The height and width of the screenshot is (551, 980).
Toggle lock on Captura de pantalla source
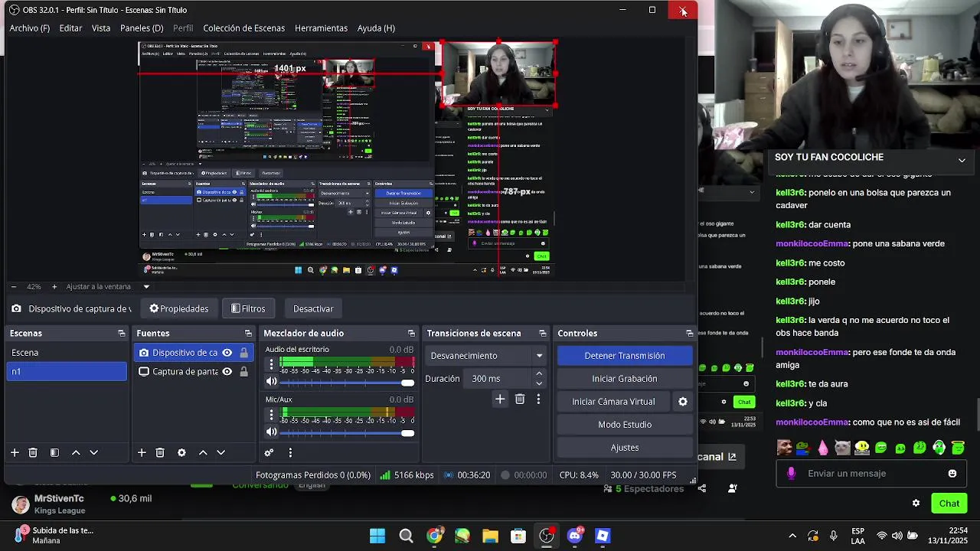click(243, 372)
